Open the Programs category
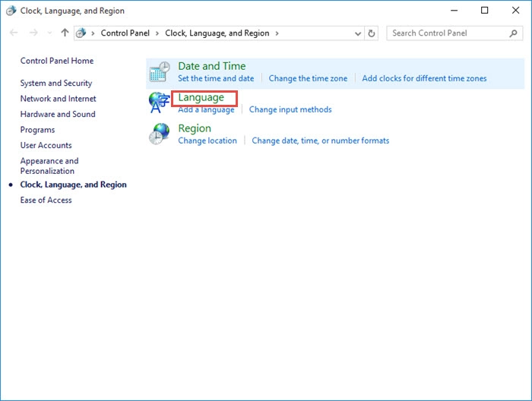This screenshot has height=401, width=532. pyautogui.click(x=37, y=130)
